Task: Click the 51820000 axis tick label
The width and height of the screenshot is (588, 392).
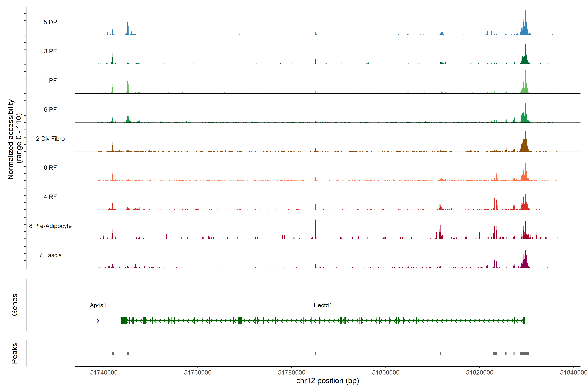Action: point(480,373)
